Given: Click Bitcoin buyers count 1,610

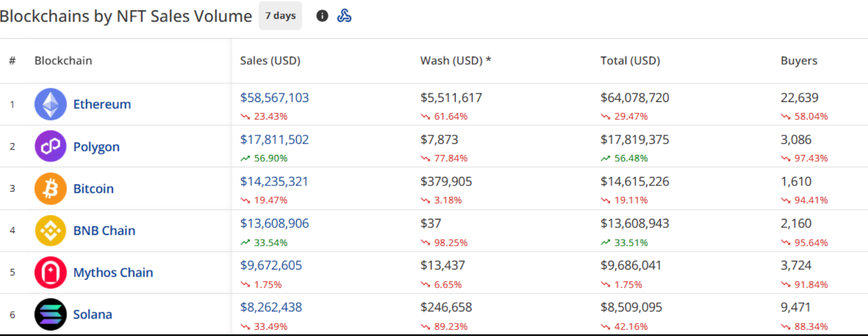Looking at the screenshot, I should pyautogui.click(x=796, y=182).
